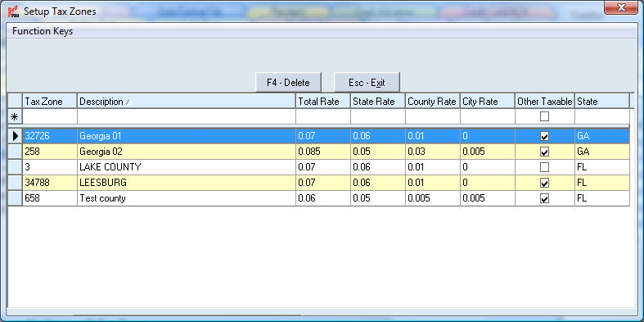This screenshot has width=644, height=322.
Task: Select the row header for LAKE COUNTY
Action: pos(16,167)
